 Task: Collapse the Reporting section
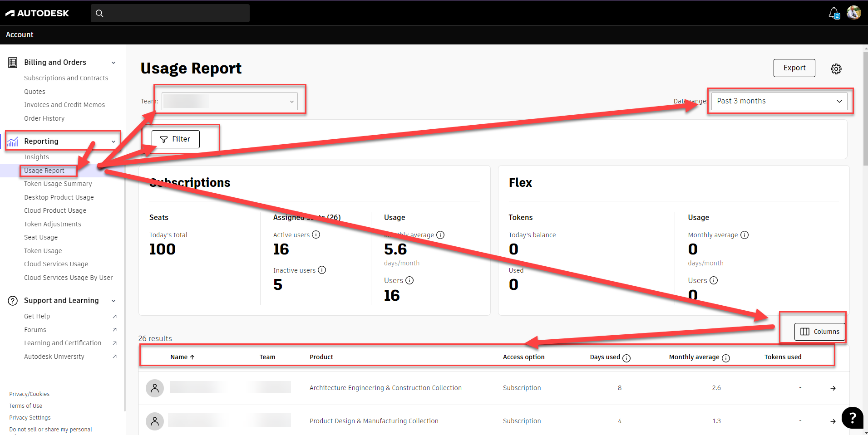click(113, 142)
